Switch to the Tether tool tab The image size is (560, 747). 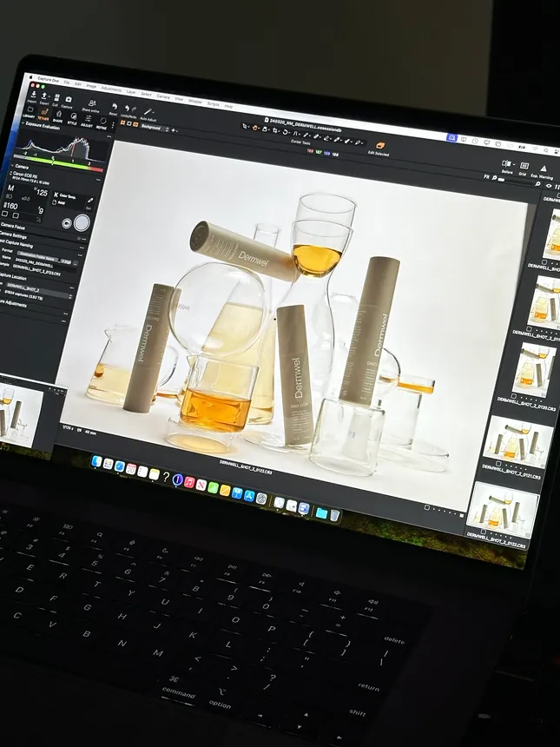[43, 113]
